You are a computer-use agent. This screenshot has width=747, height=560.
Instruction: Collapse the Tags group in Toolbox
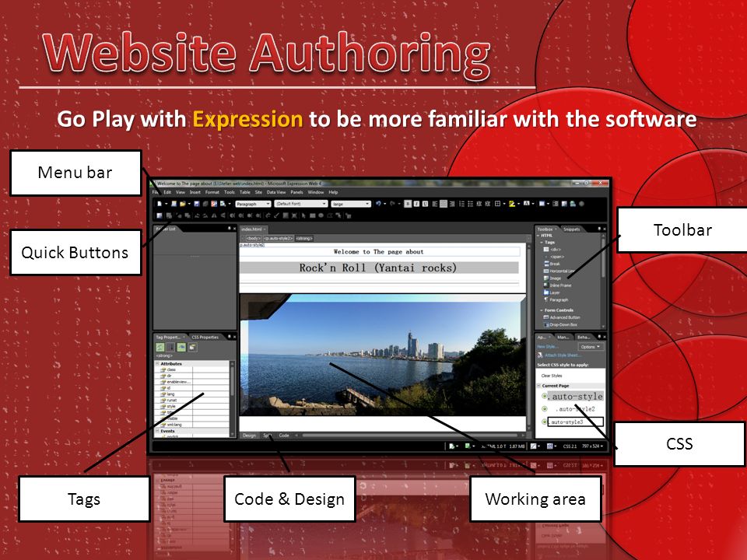pyautogui.click(x=542, y=242)
